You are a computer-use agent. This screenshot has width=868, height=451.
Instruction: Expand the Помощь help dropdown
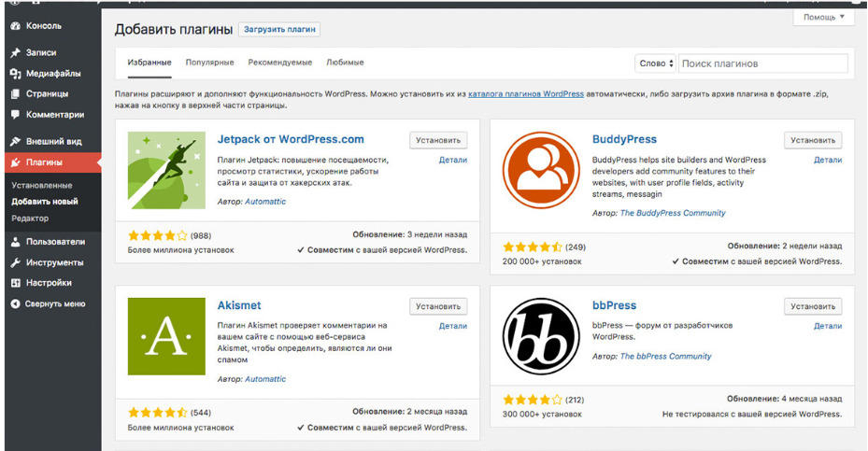(823, 17)
